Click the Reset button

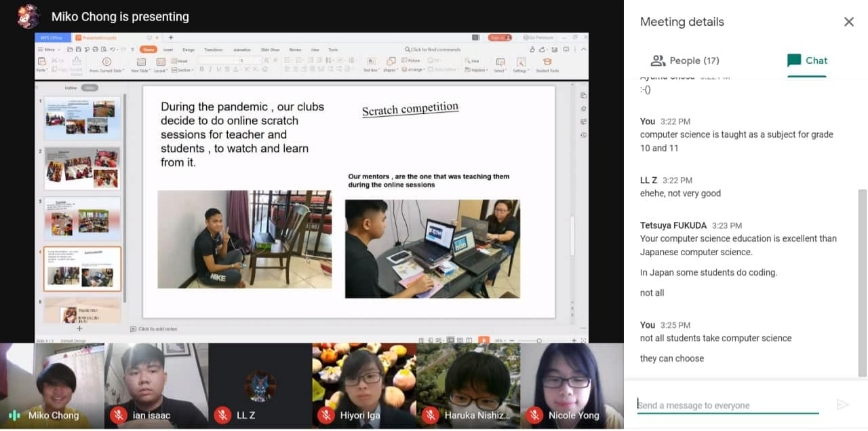(x=180, y=61)
